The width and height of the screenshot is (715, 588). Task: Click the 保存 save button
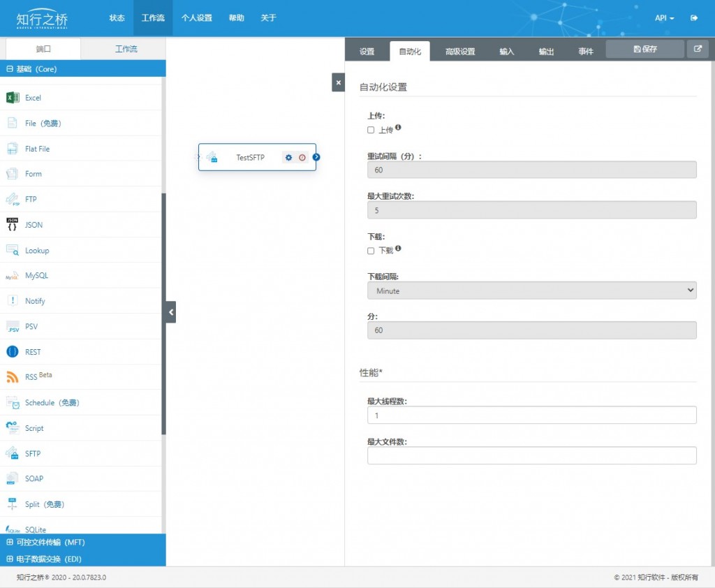644,49
